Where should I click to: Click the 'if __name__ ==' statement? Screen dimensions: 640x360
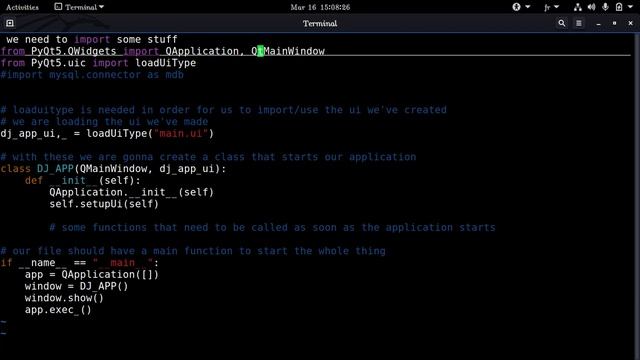(x=43, y=262)
